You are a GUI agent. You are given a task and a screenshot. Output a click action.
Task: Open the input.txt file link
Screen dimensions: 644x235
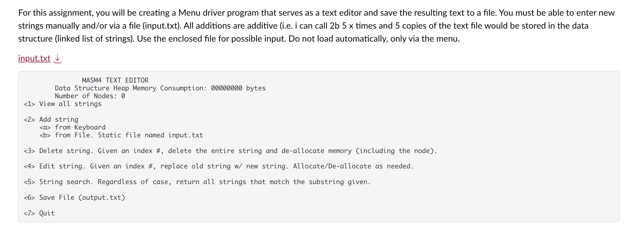(34, 58)
